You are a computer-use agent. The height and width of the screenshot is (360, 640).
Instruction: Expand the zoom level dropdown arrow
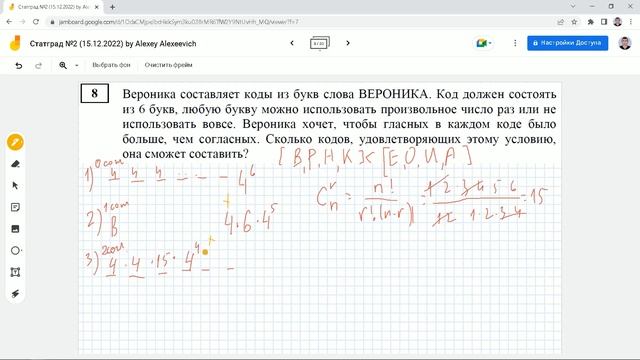77,65
